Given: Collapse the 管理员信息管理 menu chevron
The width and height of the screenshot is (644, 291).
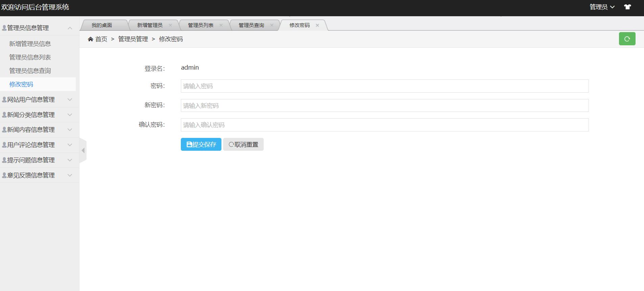Looking at the screenshot, I should point(70,28).
